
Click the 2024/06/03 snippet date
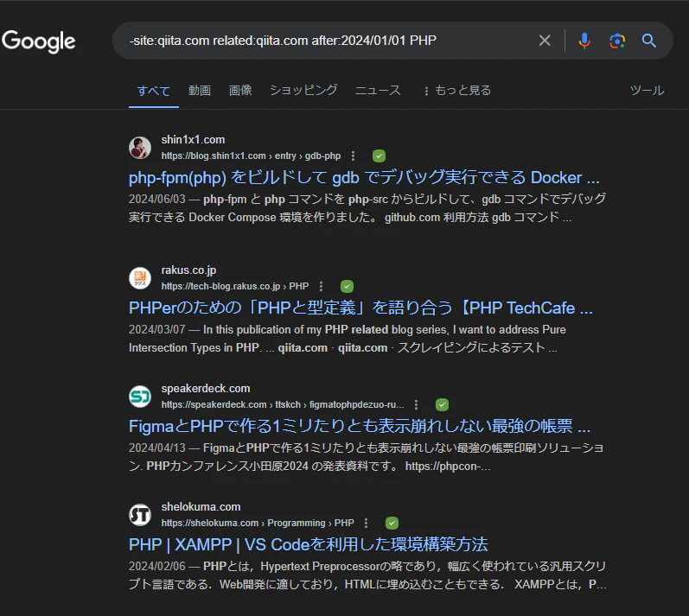click(157, 199)
